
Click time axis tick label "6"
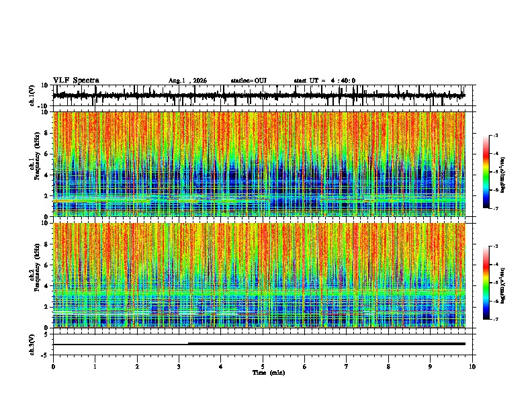pos(305,367)
